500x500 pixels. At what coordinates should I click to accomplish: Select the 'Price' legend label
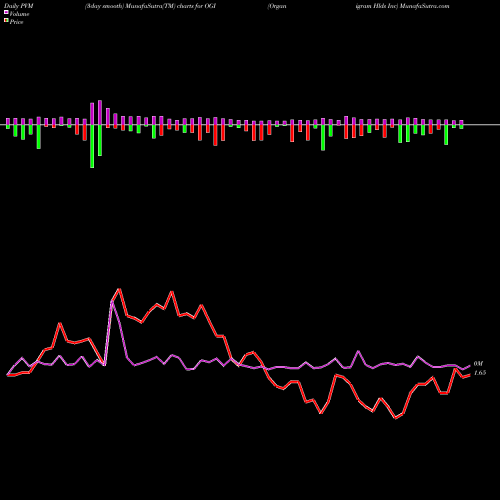click(x=16, y=22)
